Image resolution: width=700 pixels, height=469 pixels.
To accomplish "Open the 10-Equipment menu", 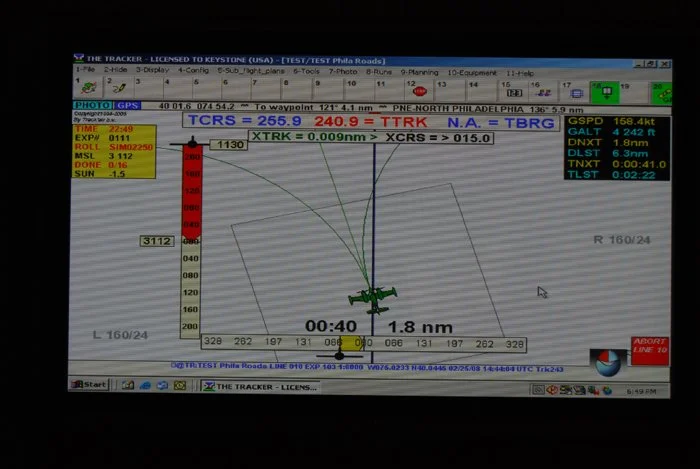I will coord(472,73).
